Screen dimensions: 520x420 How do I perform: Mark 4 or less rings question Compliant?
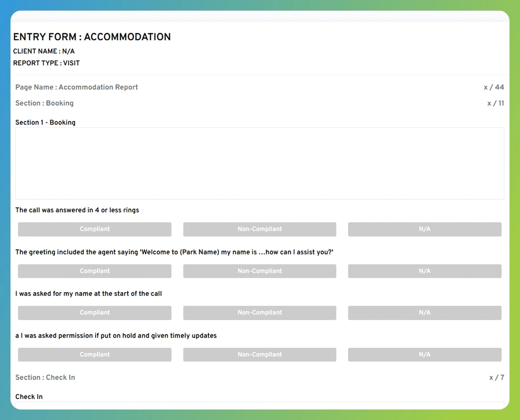95,229
